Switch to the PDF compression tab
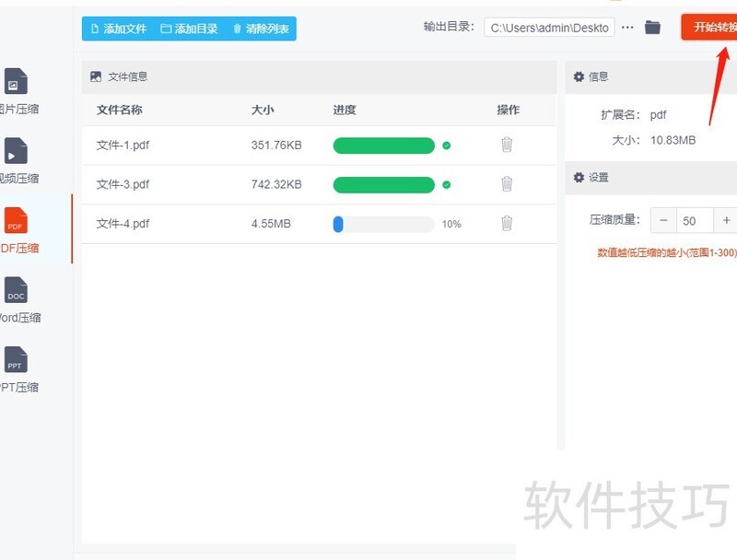Screen dimensions: 737x560 (x=16, y=221)
